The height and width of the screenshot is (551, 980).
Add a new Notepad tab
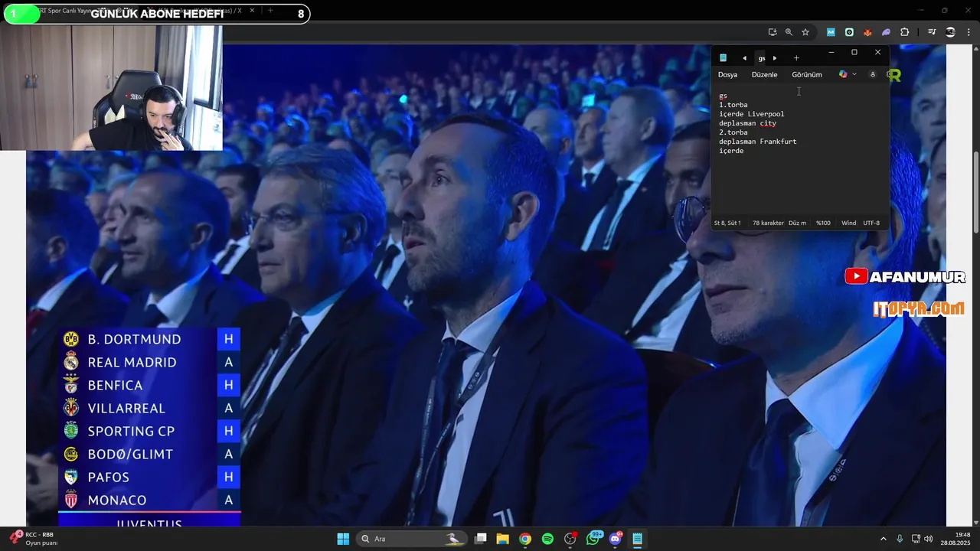click(x=796, y=58)
